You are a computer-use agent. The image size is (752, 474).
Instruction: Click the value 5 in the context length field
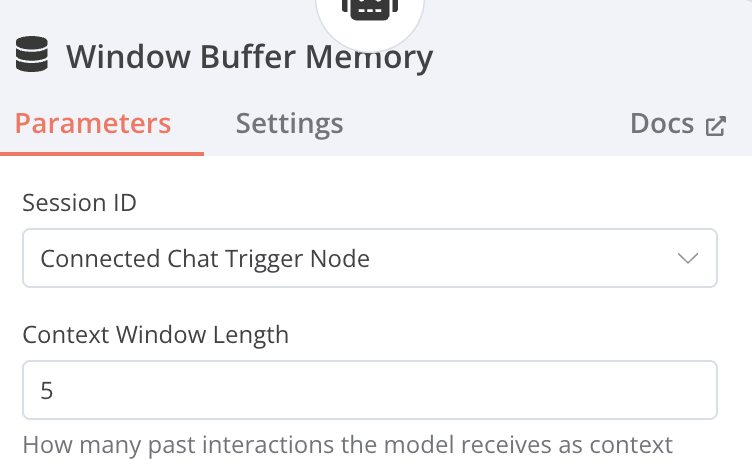[47, 390]
